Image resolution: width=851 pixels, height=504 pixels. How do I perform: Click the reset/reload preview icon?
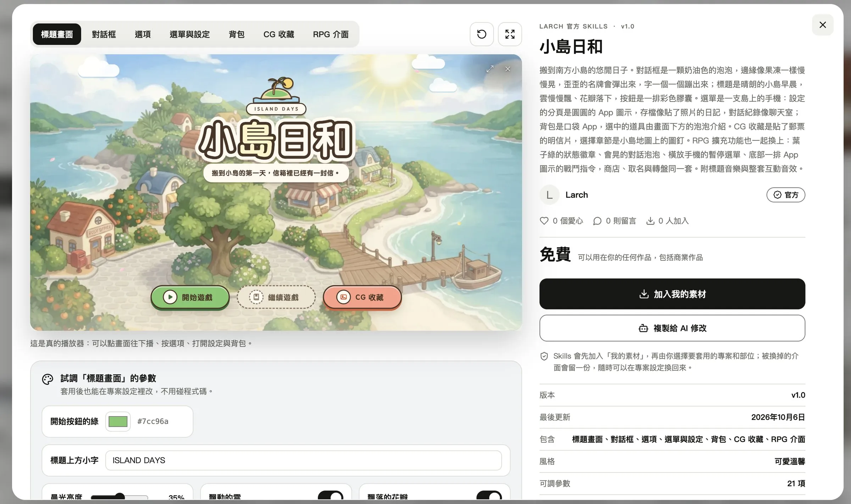click(x=482, y=34)
